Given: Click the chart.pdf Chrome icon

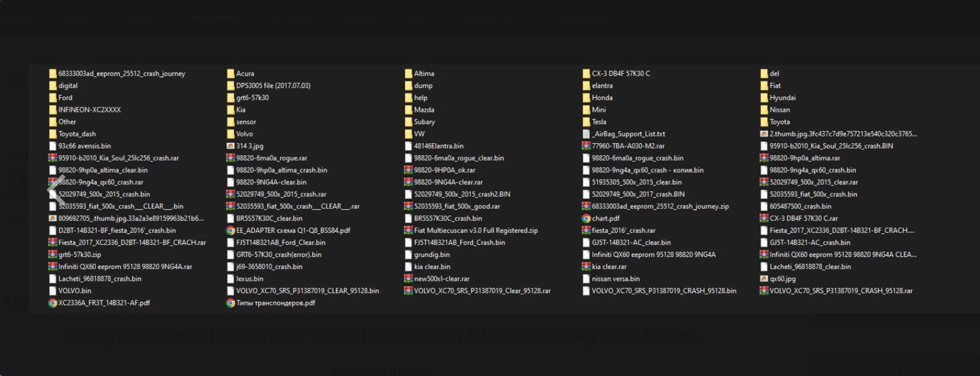Looking at the screenshot, I should [x=586, y=219].
